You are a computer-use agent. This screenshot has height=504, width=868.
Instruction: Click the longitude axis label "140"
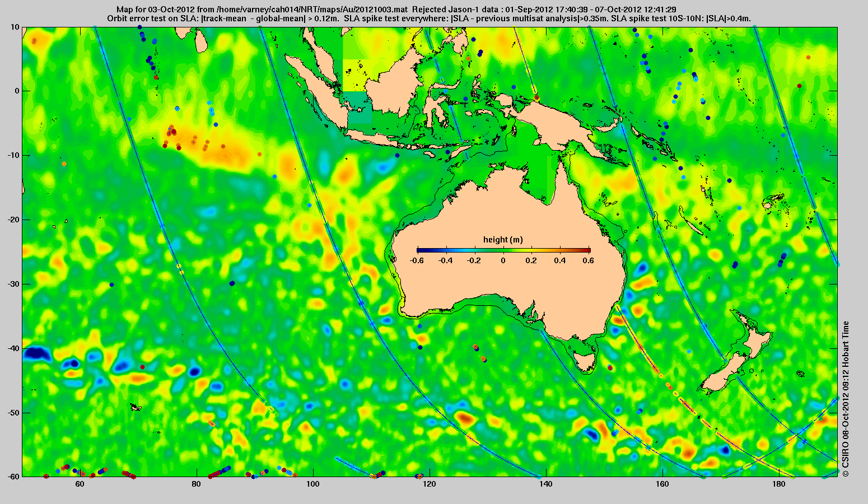(x=546, y=484)
